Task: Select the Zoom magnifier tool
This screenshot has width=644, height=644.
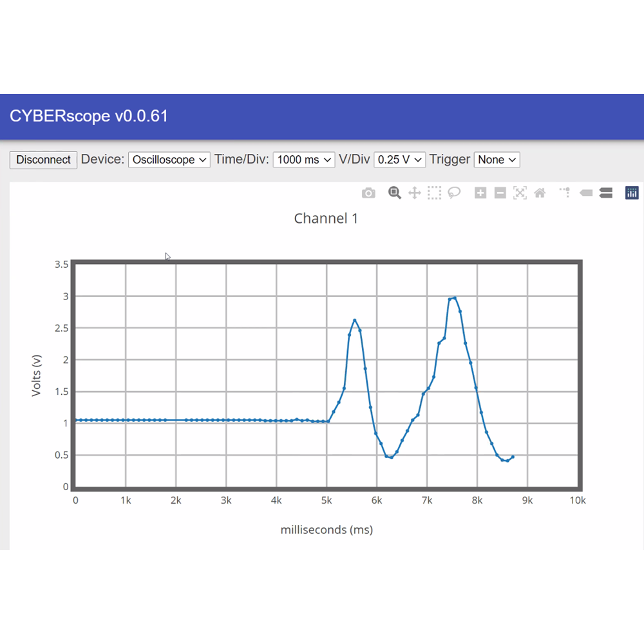Action: point(394,193)
